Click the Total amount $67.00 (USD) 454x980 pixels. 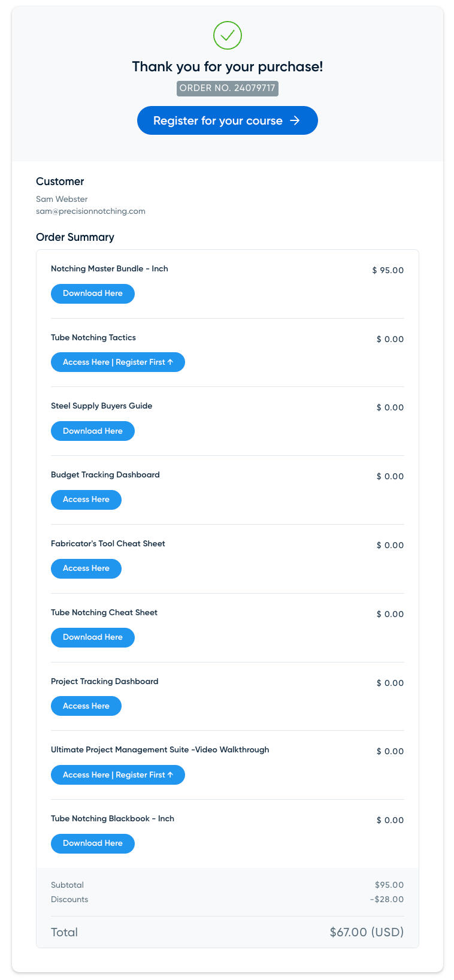pyautogui.click(x=367, y=932)
